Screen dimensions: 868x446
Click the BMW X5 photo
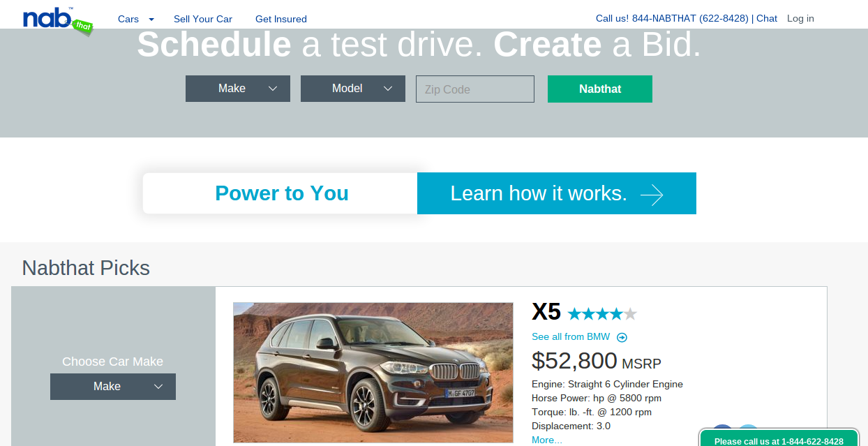[373, 372]
